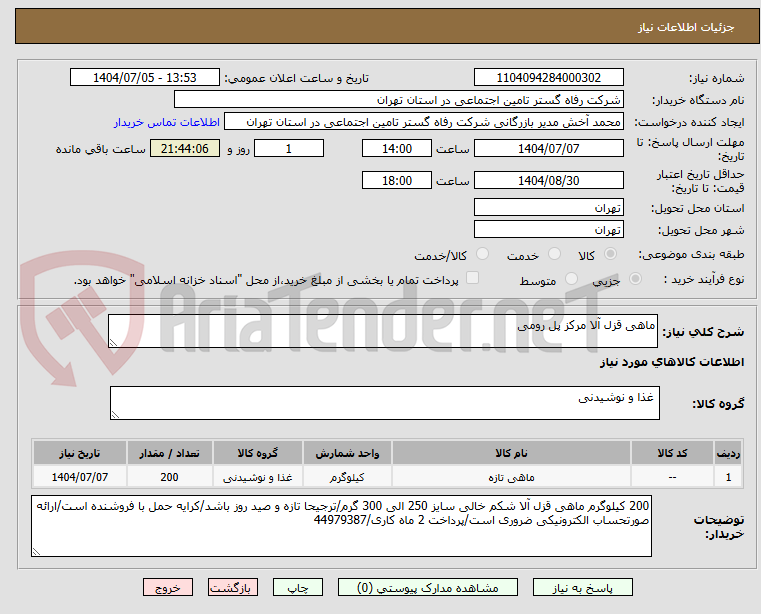Click the استان محل تحویل field

point(548,208)
